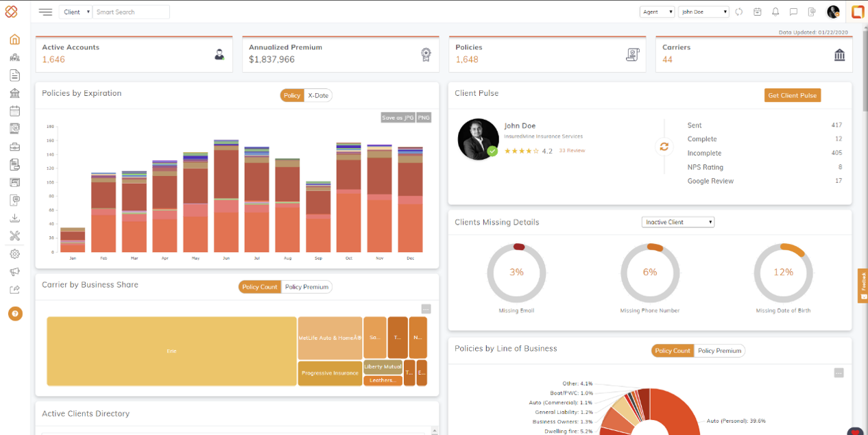Click the Missing Phone Number 6% donut gauge
This screenshot has height=435, width=868.
tap(649, 272)
